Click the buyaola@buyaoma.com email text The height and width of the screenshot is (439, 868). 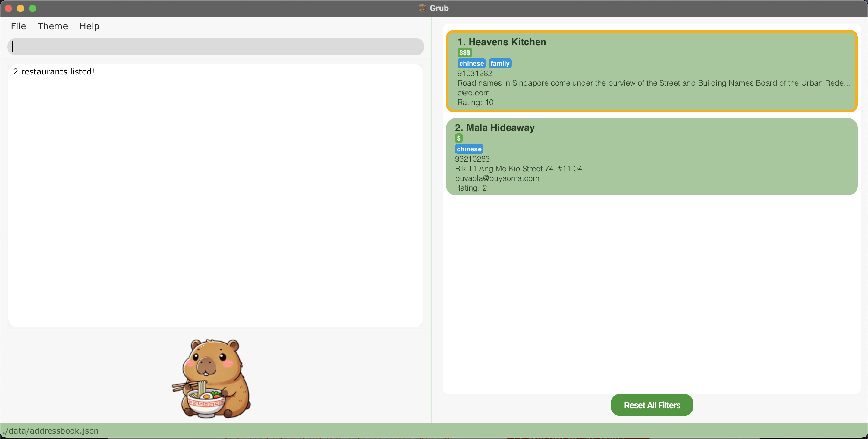[x=497, y=178]
